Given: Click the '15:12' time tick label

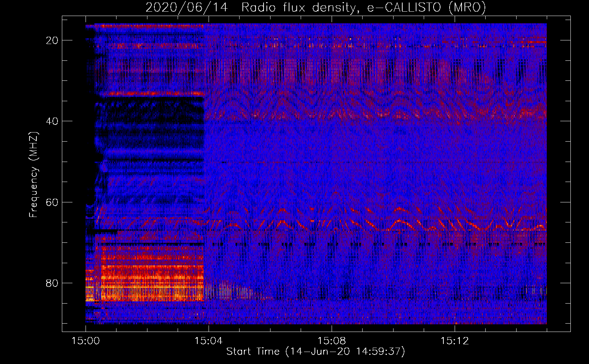Looking at the screenshot, I should pyautogui.click(x=455, y=341).
